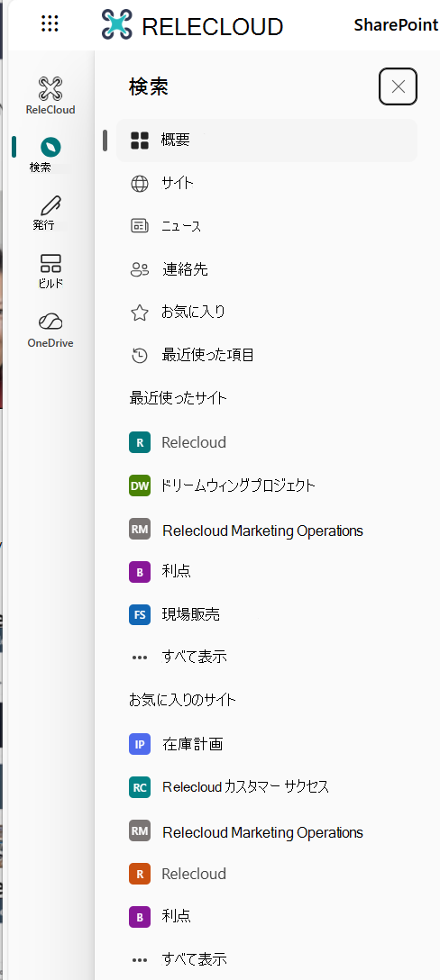Open the 発行 pen icon in the app bar
The height and width of the screenshot is (980, 440).
pos(50,204)
